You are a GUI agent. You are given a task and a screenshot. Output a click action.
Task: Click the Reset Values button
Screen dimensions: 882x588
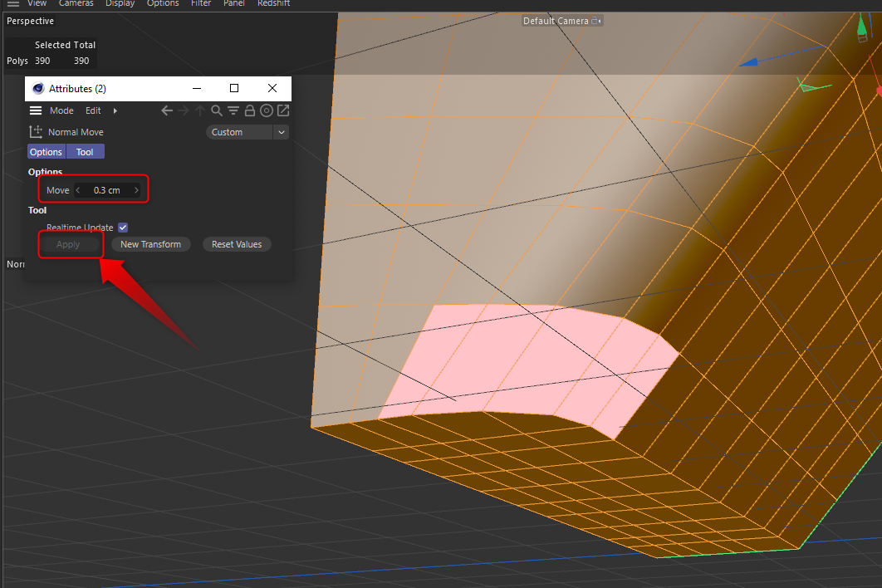click(x=237, y=244)
